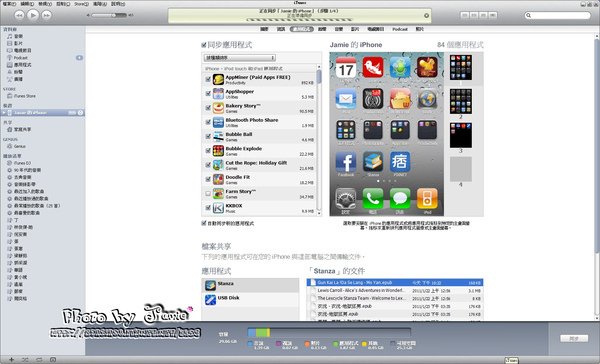Click the green Phone icon in dock
Screen dimensions: 600x364
click(x=373, y=198)
